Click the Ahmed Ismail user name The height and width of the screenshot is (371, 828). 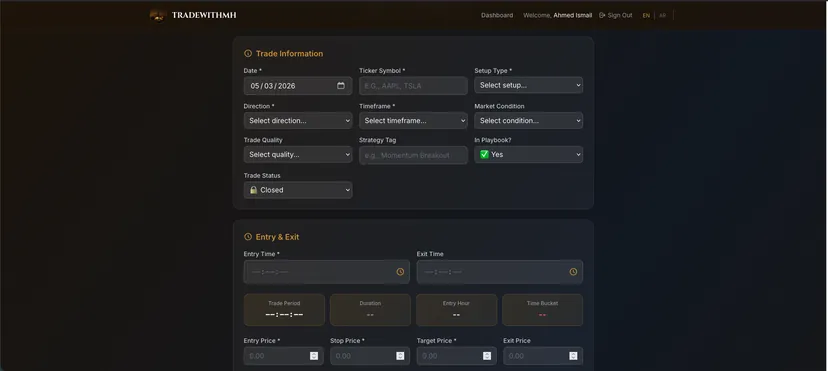[x=572, y=15]
